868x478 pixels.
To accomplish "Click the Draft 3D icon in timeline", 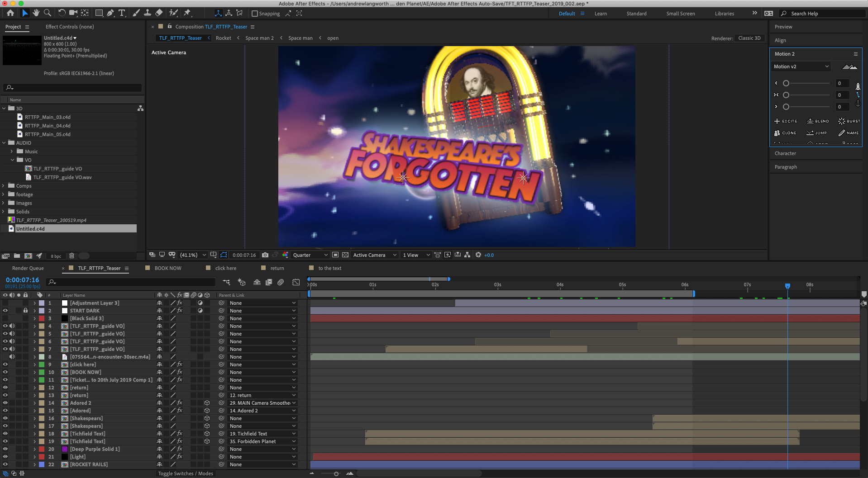I will 242,282.
